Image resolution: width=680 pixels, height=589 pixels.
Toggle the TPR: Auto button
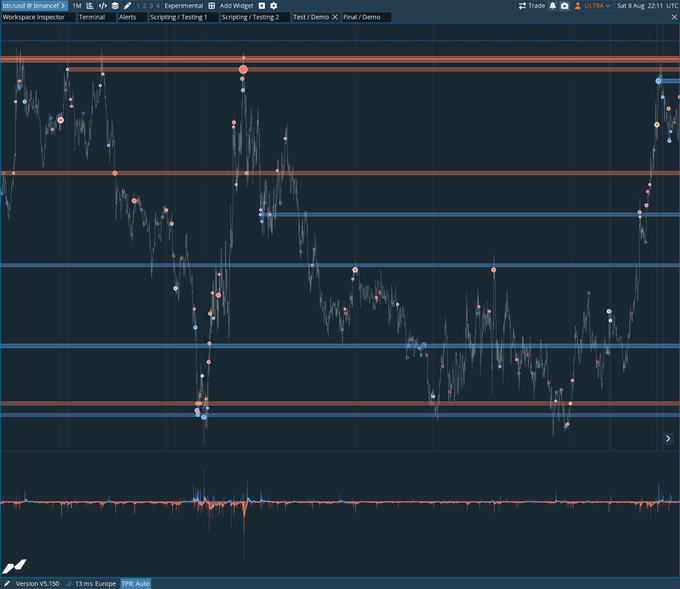pos(135,583)
